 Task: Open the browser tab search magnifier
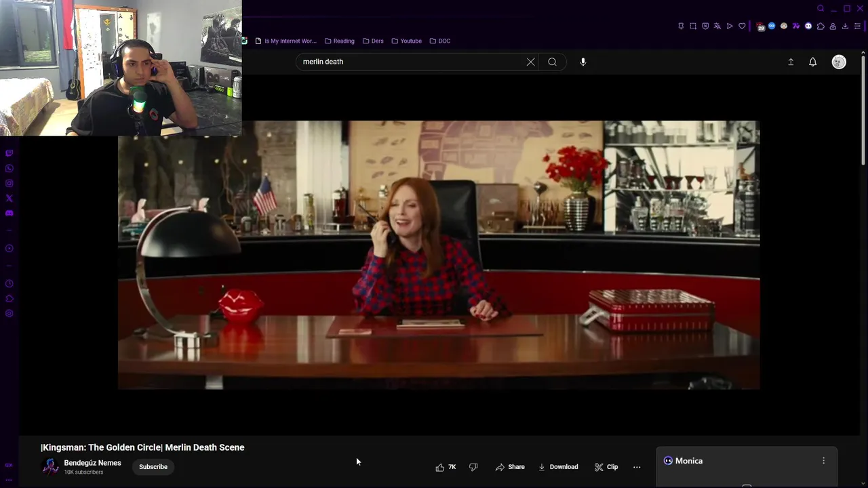[821, 8]
